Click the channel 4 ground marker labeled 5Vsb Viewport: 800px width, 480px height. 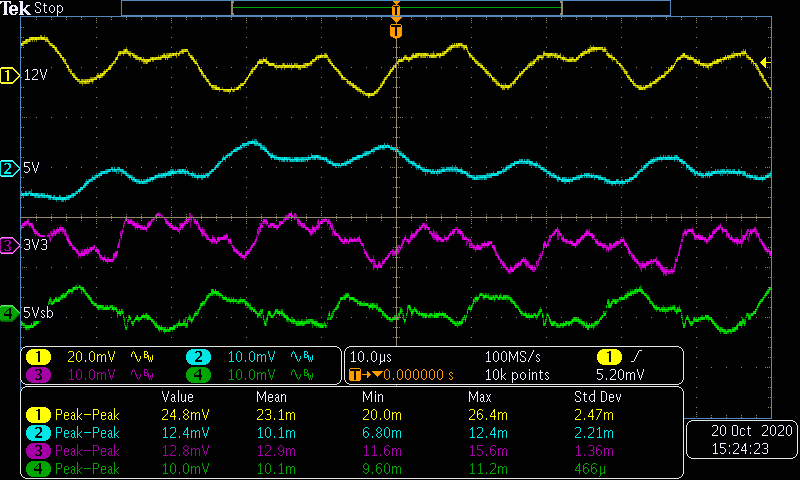click(9, 313)
